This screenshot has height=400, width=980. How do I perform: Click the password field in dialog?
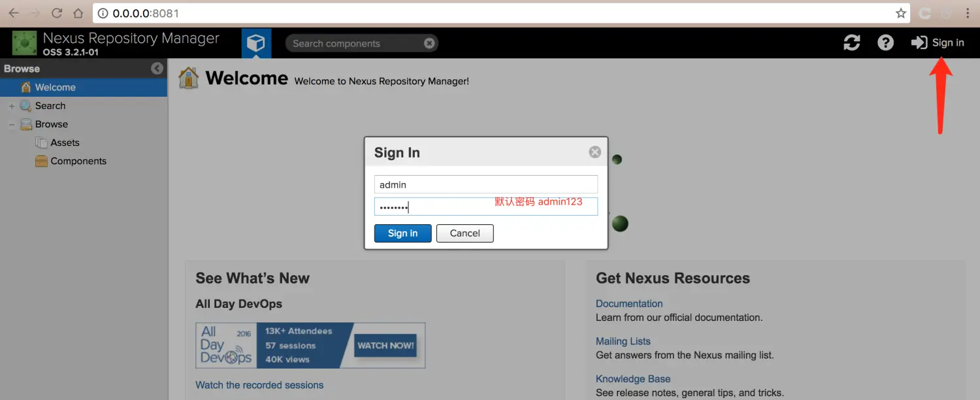[x=486, y=207]
